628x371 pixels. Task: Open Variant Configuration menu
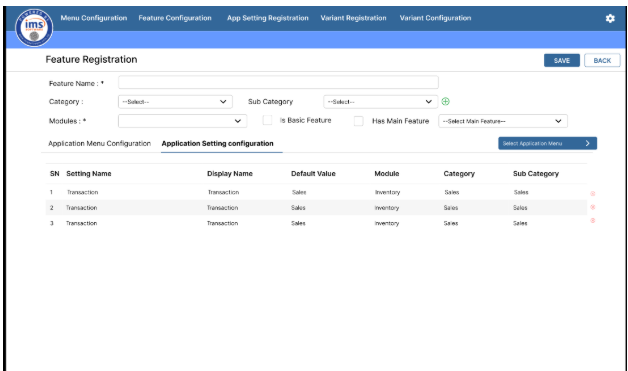[435, 18]
